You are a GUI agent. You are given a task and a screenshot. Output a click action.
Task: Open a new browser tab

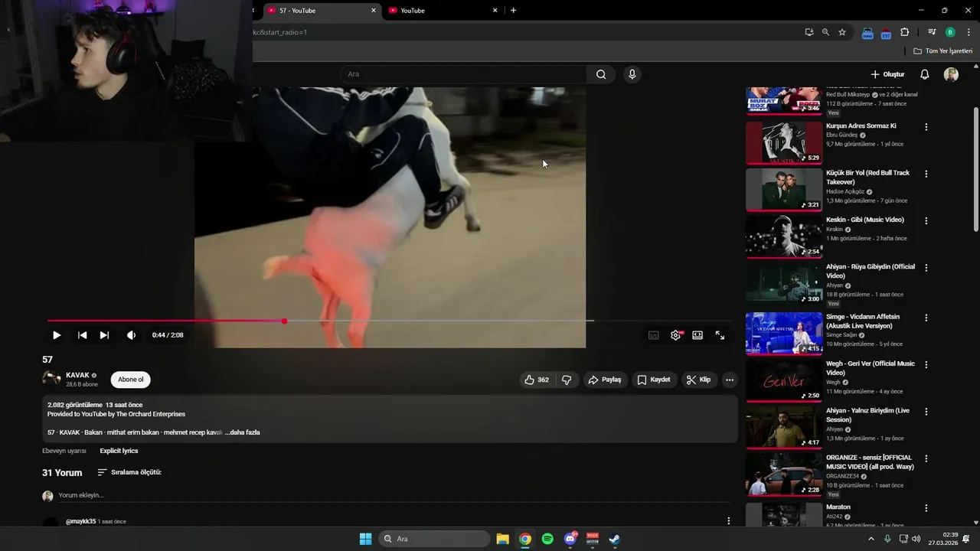[513, 11]
